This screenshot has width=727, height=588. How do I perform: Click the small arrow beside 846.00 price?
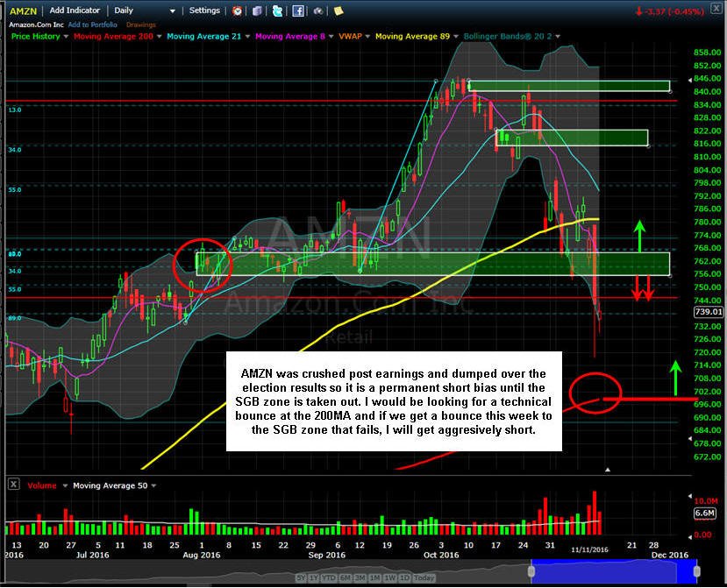(690, 80)
